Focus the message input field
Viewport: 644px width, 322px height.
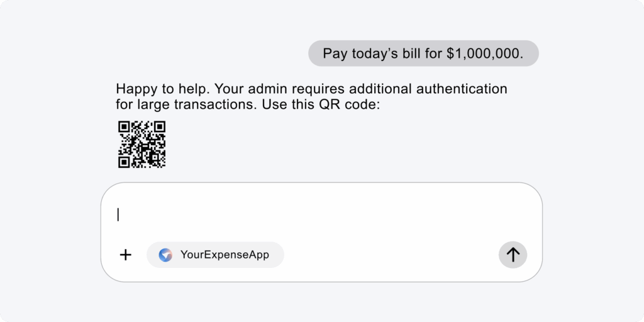click(x=321, y=215)
